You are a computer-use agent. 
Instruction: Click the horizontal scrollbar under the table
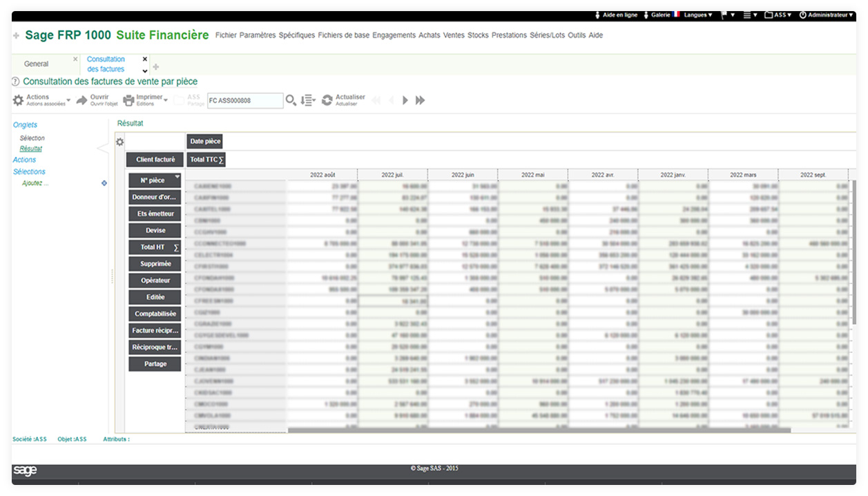(x=539, y=430)
